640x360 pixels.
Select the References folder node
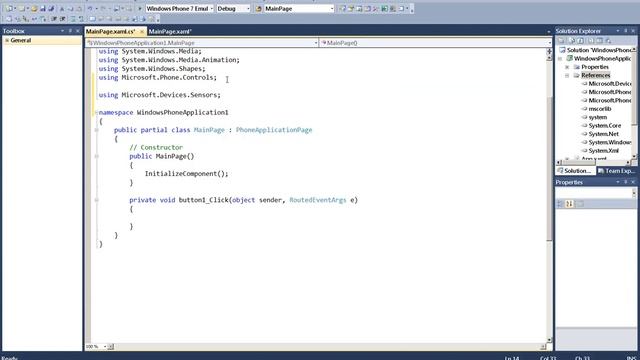(x=596, y=76)
